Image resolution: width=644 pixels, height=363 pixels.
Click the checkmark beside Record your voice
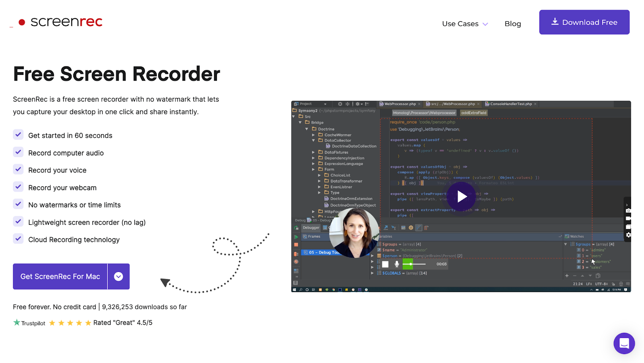[18, 169]
